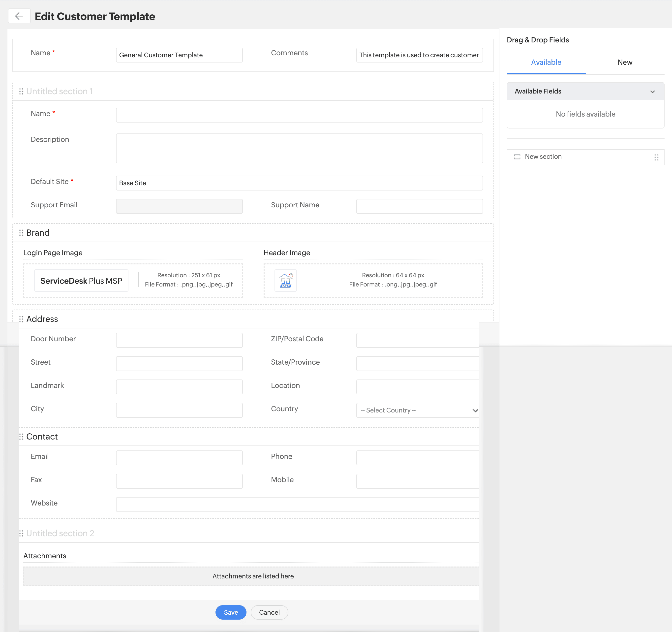Select the Available tab
This screenshot has width=672, height=632.
(x=546, y=62)
